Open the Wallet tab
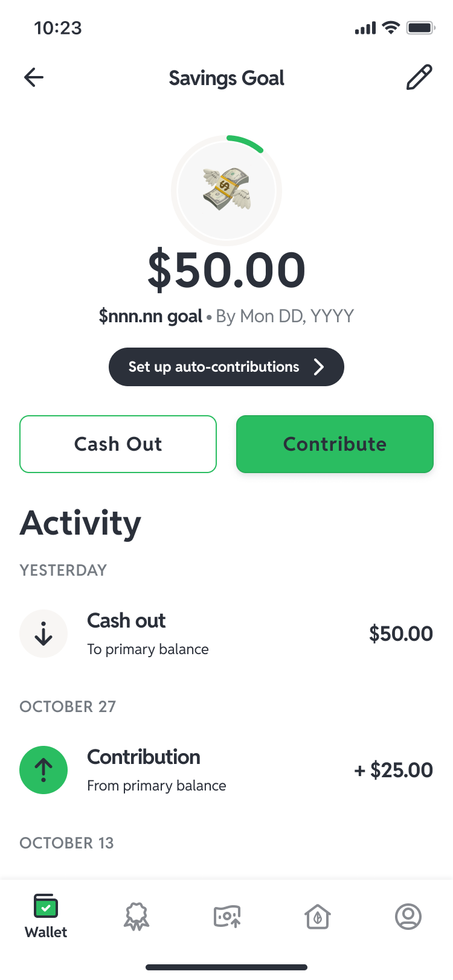The image size is (453, 980). (46, 917)
